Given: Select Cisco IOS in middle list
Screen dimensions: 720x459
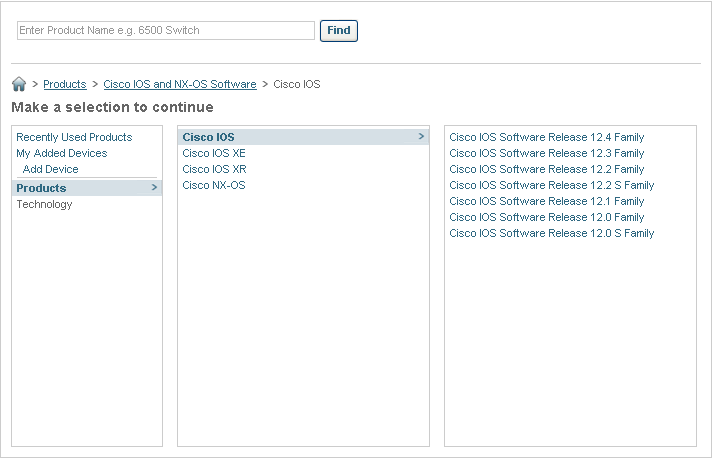Looking at the screenshot, I should [x=303, y=137].
